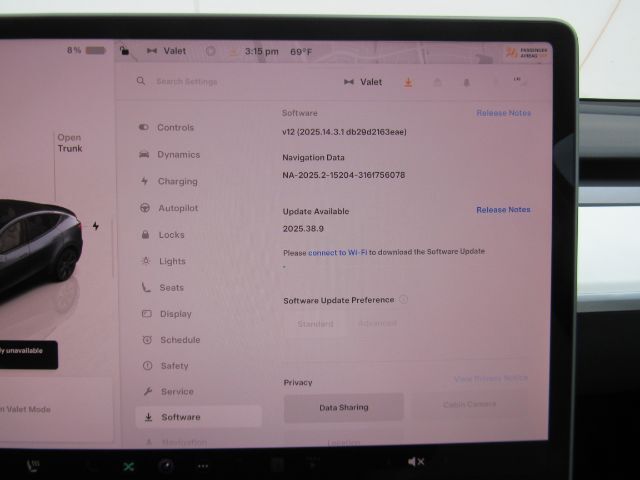Show Software Update Preference info icon
The image size is (640, 480).
point(404,299)
